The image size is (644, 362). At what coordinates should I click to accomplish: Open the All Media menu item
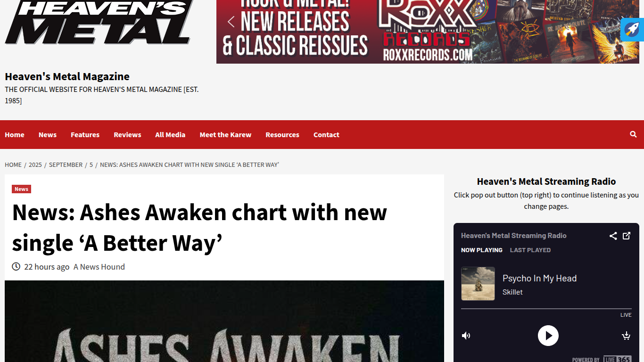170,135
